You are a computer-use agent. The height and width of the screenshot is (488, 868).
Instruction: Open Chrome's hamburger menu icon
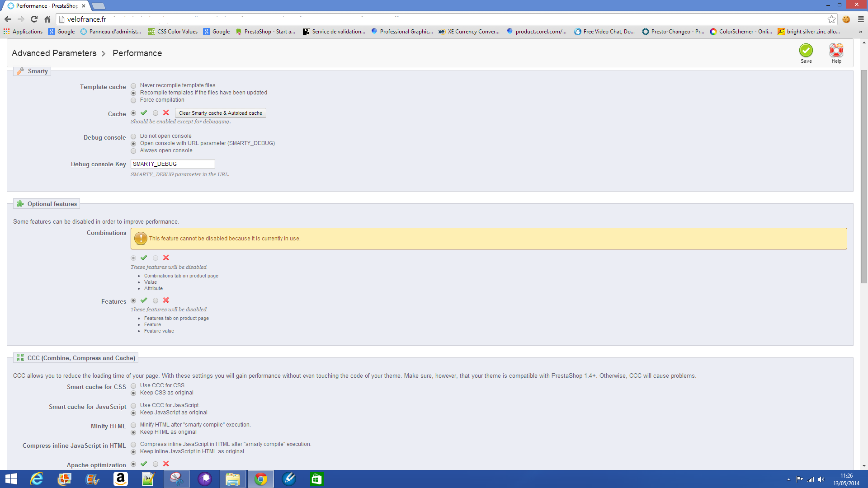(861, 19)
